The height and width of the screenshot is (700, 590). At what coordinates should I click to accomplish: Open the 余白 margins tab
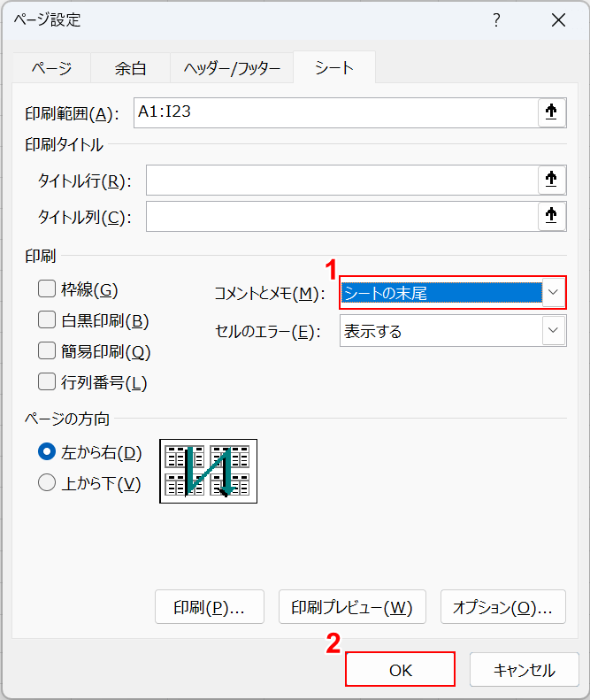click(x=130, y=68)
